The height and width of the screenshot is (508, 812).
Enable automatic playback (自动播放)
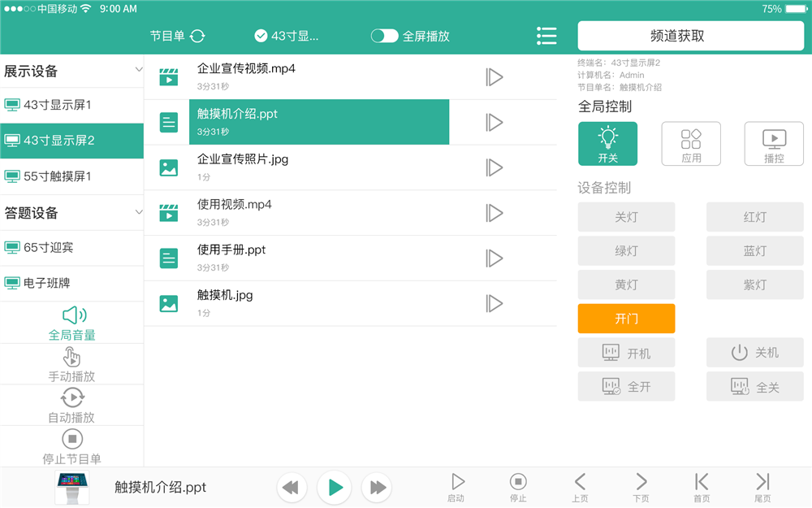coord(71,404)
